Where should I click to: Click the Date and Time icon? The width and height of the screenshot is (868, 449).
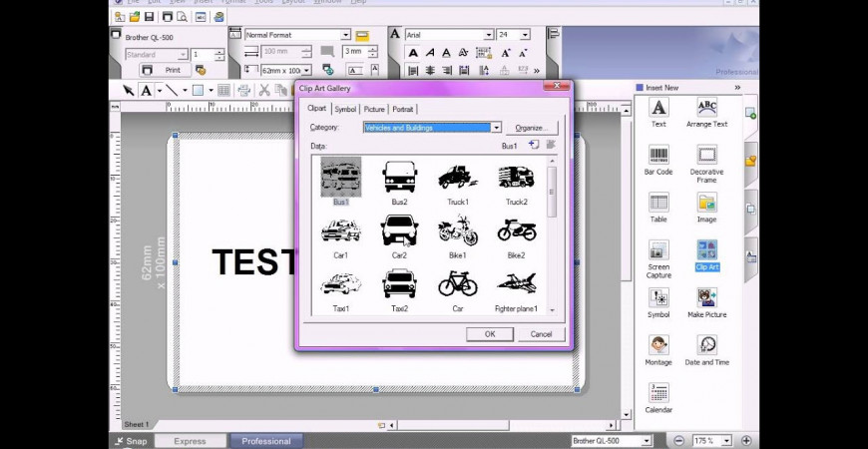point(707,351)
